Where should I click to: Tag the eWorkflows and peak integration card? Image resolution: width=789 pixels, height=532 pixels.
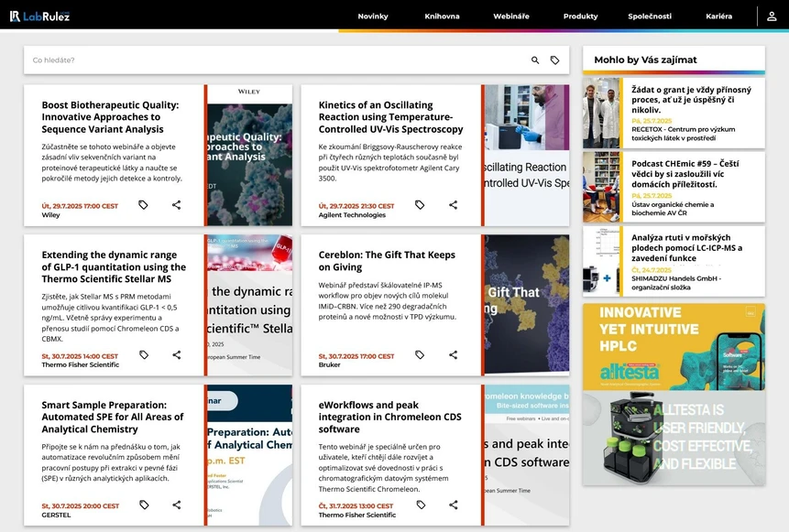[421, 505]
